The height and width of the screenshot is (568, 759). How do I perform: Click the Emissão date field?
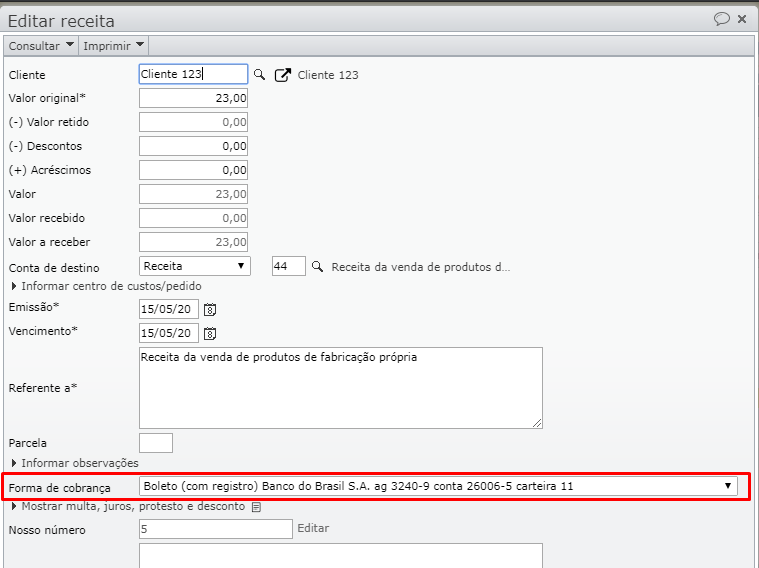[168, 309]
